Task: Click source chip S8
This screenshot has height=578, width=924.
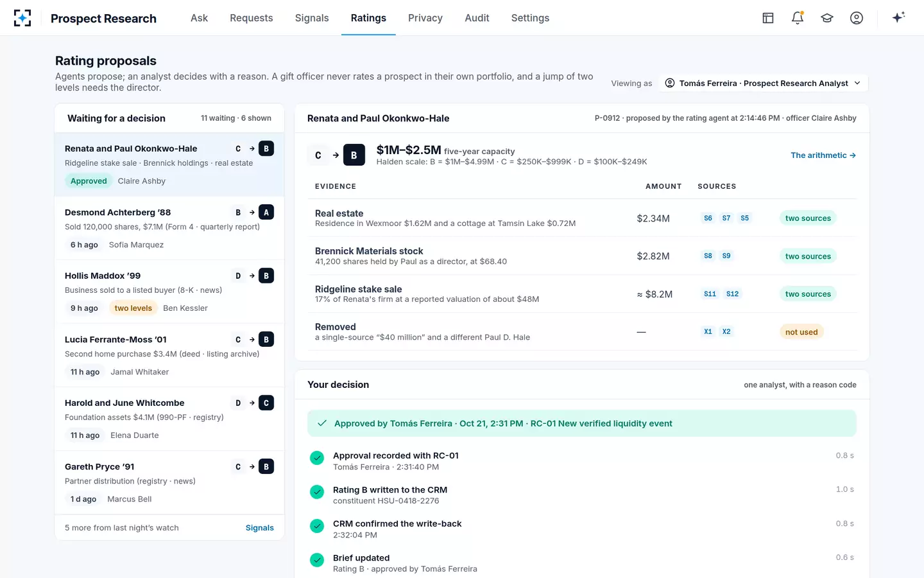Action: (x=708, y=256)
